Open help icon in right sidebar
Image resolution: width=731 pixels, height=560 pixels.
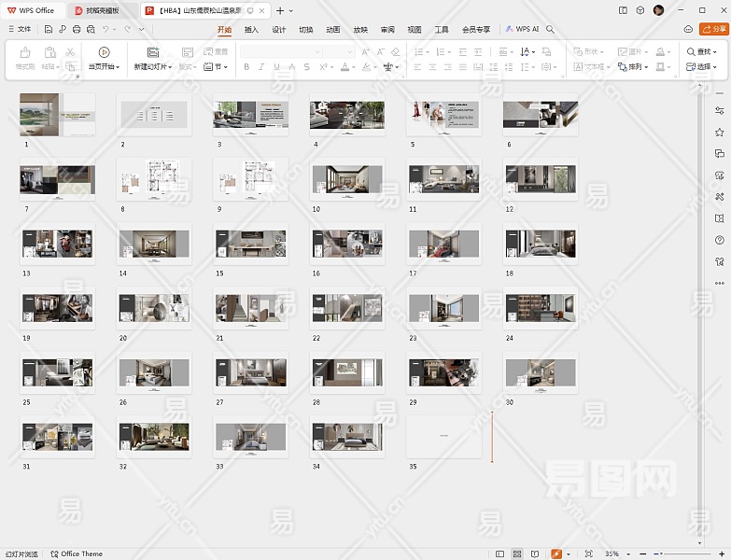click(719, 240)
